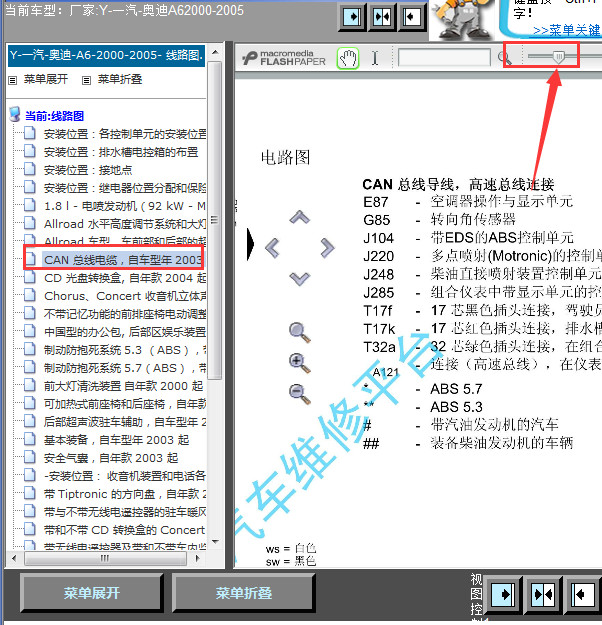
Task: Open 带和不带 CD 转换盒的 Concert entry
Action: 124,530
